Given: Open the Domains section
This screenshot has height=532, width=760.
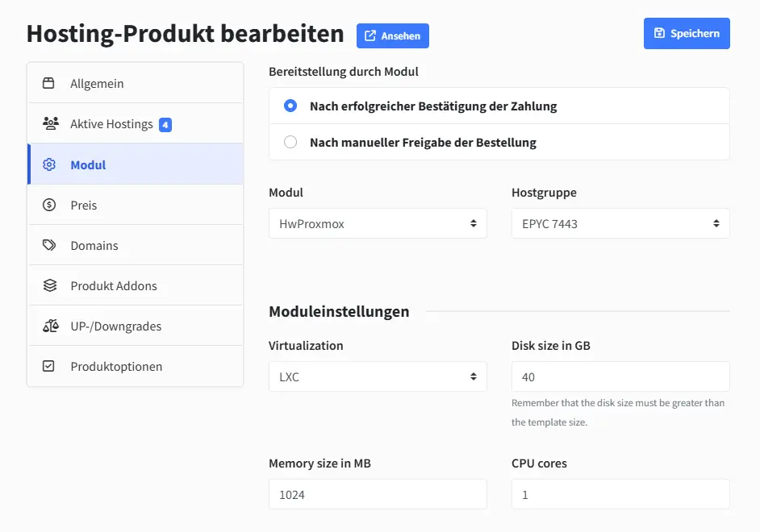Looking at the screenshot, I should [136, 245].
